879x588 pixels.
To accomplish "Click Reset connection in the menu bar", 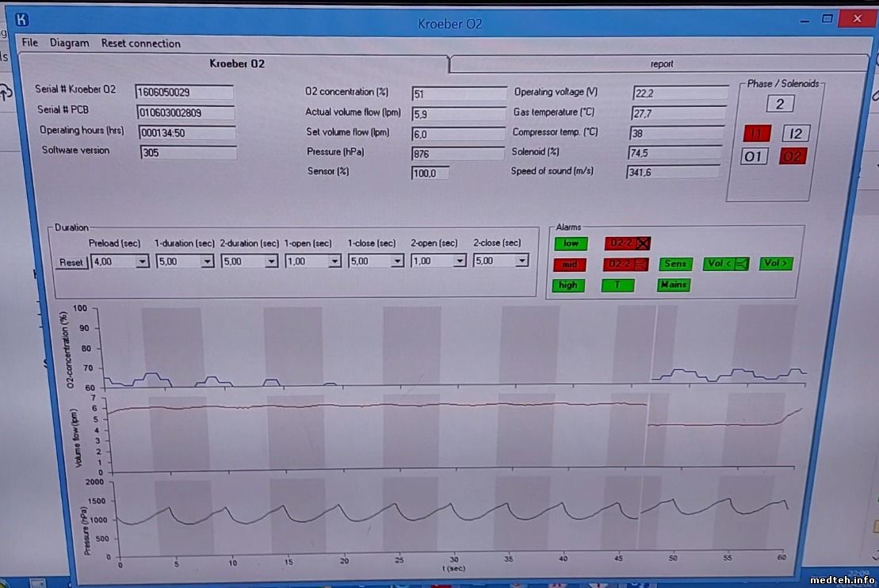I will (140, 43).
